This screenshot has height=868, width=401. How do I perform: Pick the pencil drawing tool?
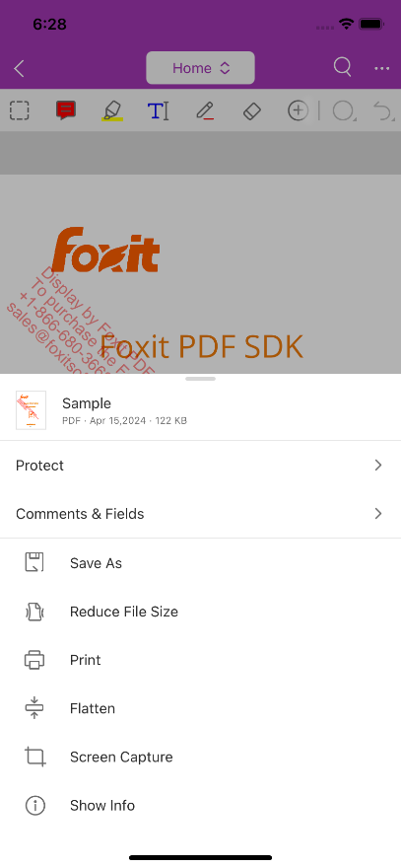[x=205, y=110]
